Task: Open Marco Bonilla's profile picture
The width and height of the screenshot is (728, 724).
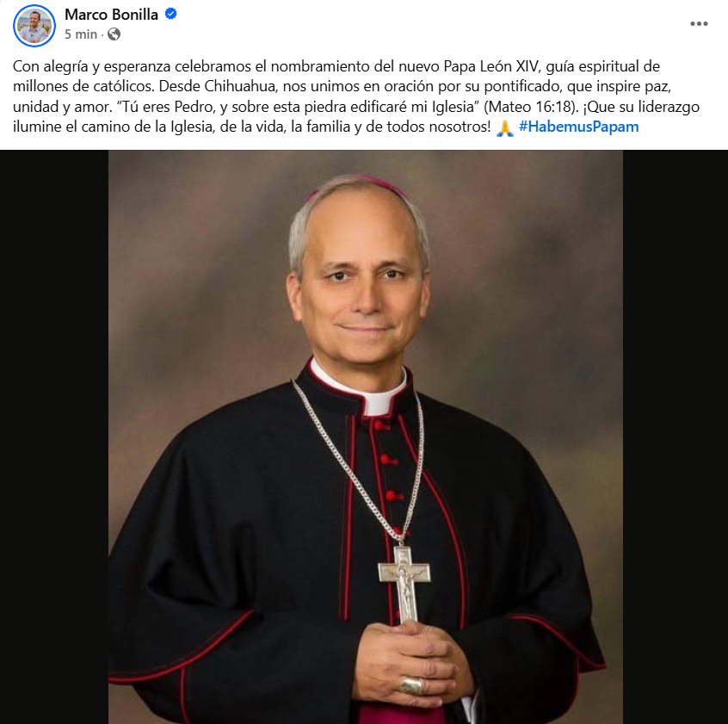Action: pyautogui.click(x=34, y=26)
